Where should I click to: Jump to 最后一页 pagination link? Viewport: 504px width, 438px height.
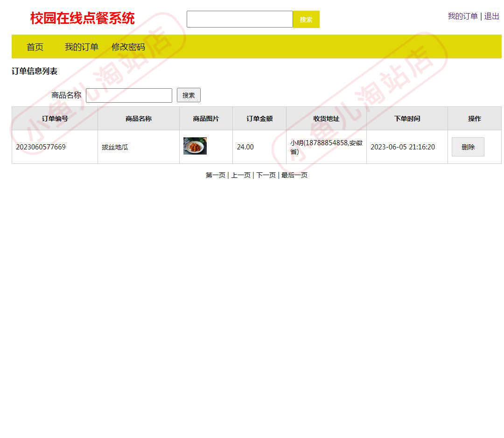pos(294,175)
